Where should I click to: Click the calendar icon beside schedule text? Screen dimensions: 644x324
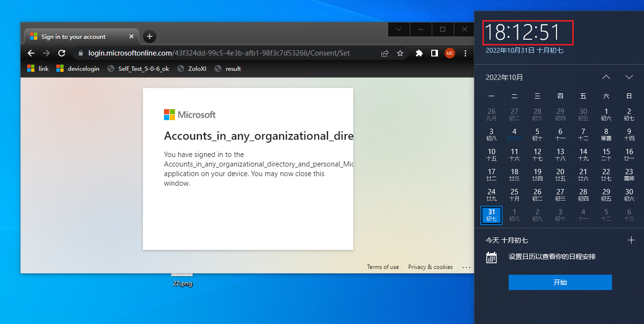(x=491, y=257)
